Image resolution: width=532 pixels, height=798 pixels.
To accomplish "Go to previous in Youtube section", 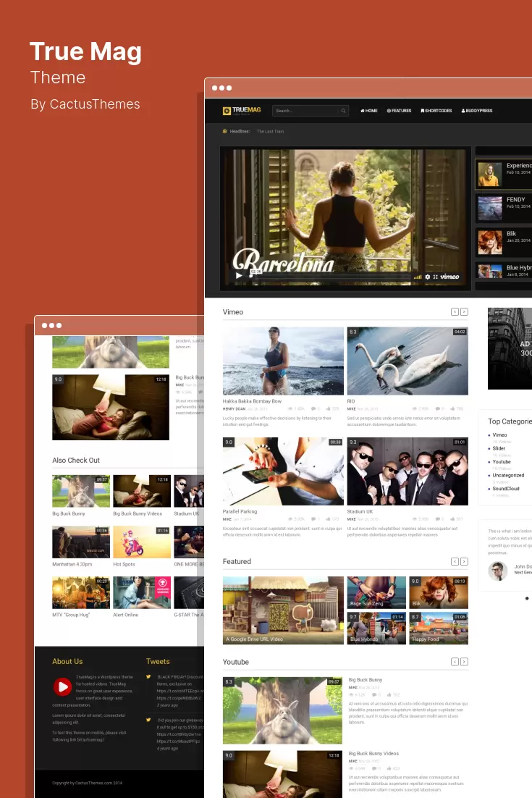I will (455, 662).
